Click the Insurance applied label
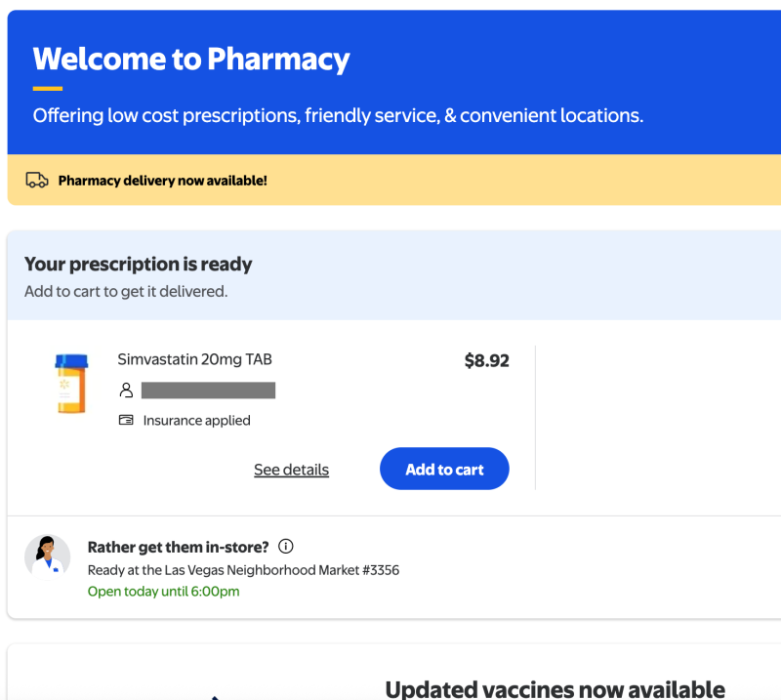This screenshot has width=781, height=700. [x=196, y=421]
